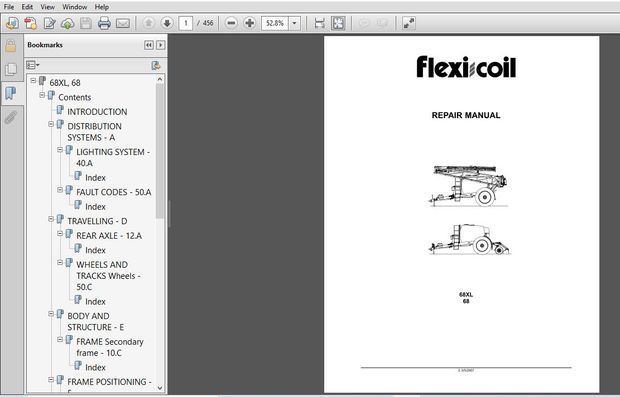Screen dimensions: 620x397
Task: Open BODY AND STRUCTURE - E bookmark
Action: click(x=95, y=321)
